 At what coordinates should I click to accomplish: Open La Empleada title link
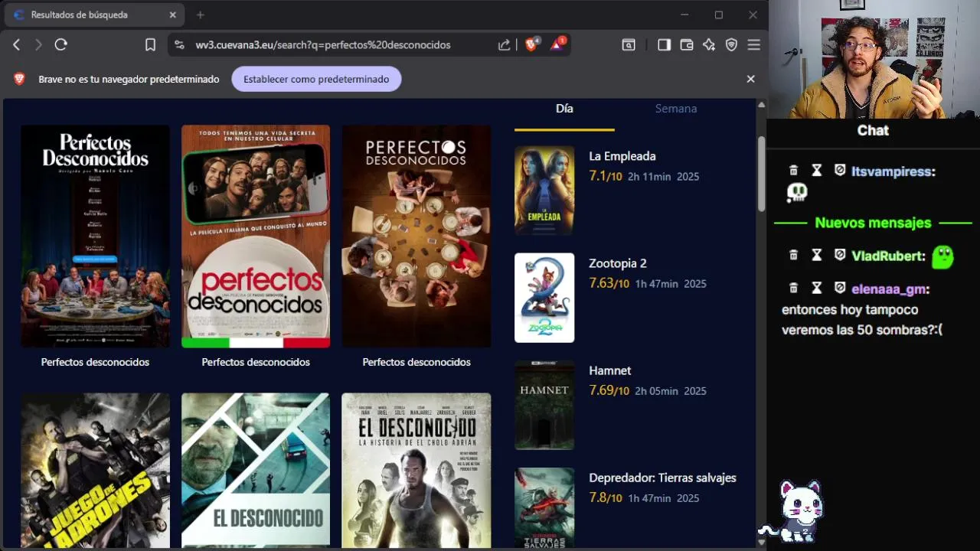pyautogui.click(x=622, y=156)
